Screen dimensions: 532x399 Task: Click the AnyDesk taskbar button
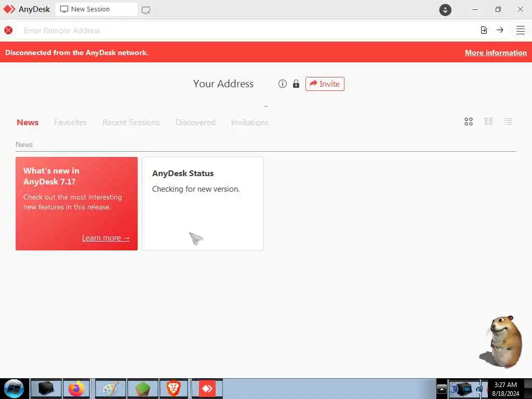pyautogui.click(x=207, y=389)
